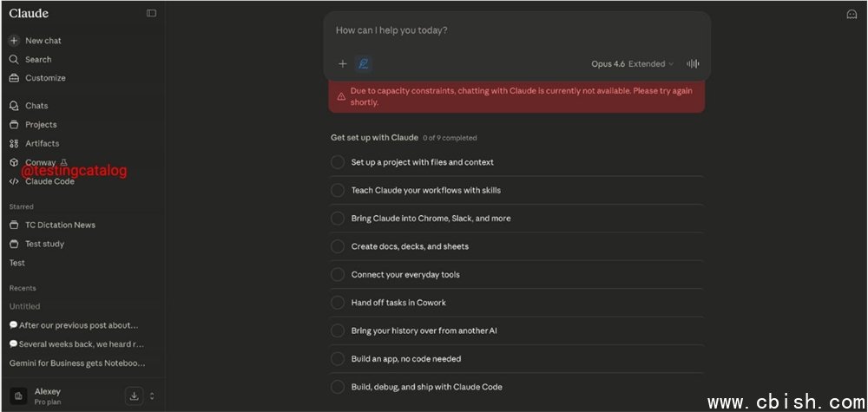This screenshot has width=868, height=412.
Task: Expand the Alexey account menu chevrons
Action: [152, 396]
